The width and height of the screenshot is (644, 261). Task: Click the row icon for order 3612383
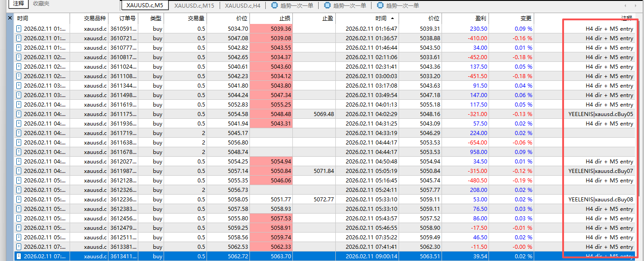coord(19,209)
